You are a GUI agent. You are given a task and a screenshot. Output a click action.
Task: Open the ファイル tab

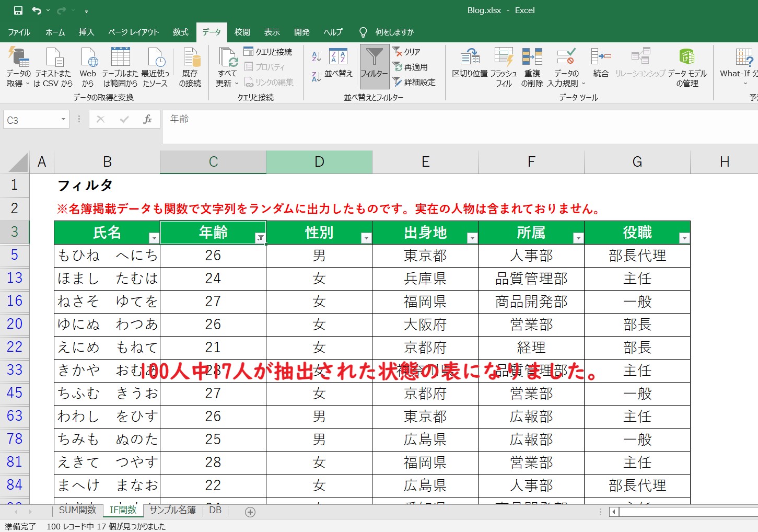click(19, 32)
